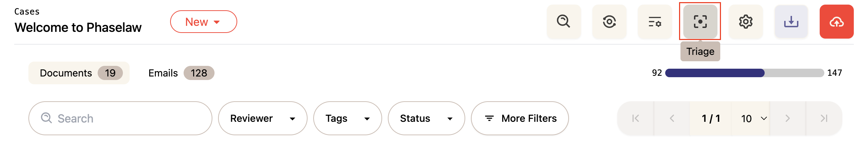Click the magnifier search icon button
This screenshot has width=868, height=148.
coord(564,22)
